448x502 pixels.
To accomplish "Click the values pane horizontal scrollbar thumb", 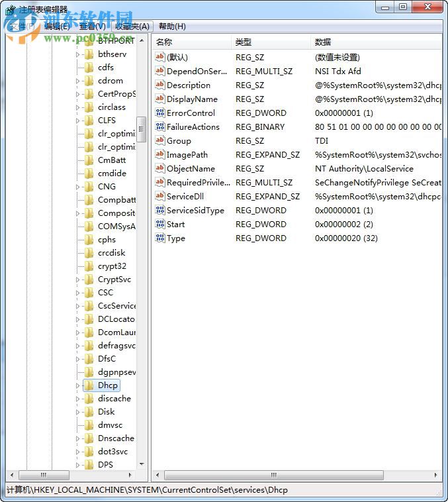I will click(x=273, y=475).
